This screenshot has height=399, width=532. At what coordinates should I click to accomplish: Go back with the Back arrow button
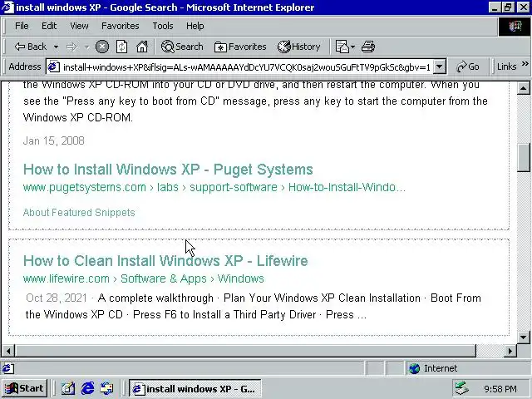30,47
